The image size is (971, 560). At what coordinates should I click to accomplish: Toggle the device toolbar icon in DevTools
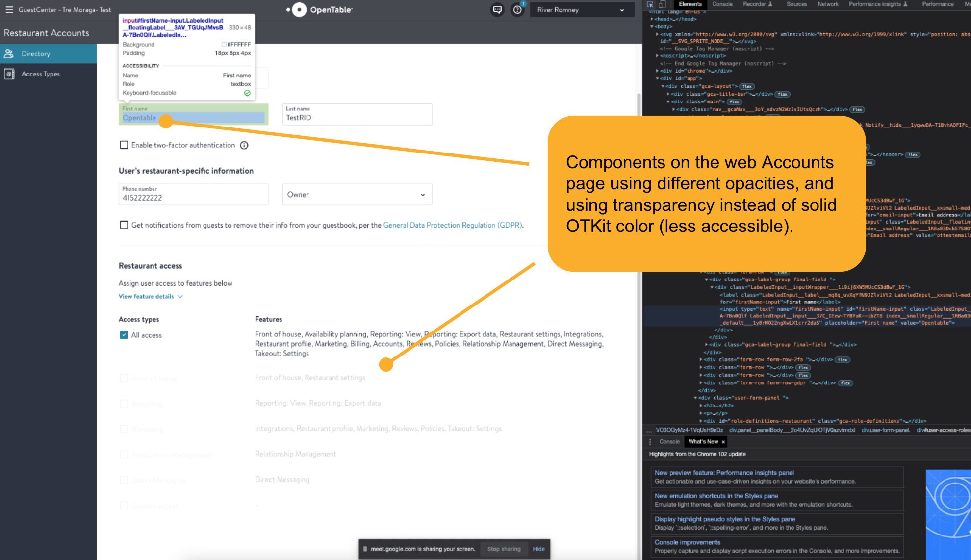pos(662,4)
